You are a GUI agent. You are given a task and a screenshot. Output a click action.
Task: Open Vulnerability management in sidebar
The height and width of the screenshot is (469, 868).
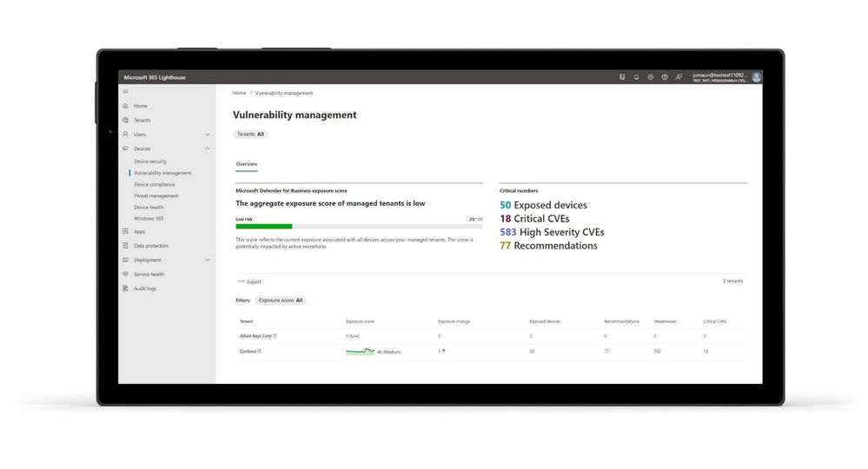162,173
